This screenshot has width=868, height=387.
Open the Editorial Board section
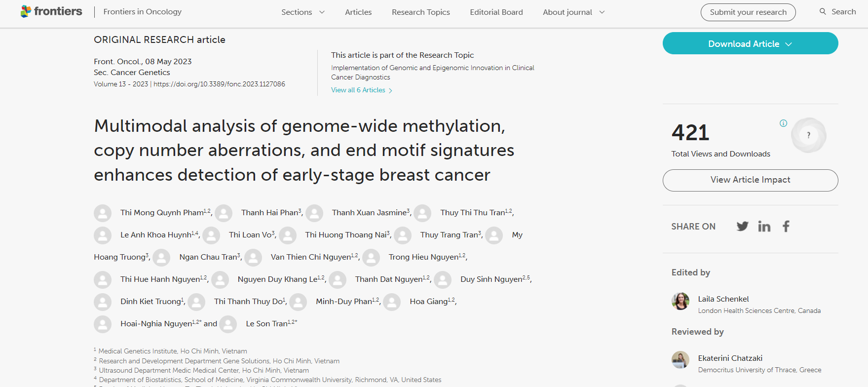click(496, 12)
